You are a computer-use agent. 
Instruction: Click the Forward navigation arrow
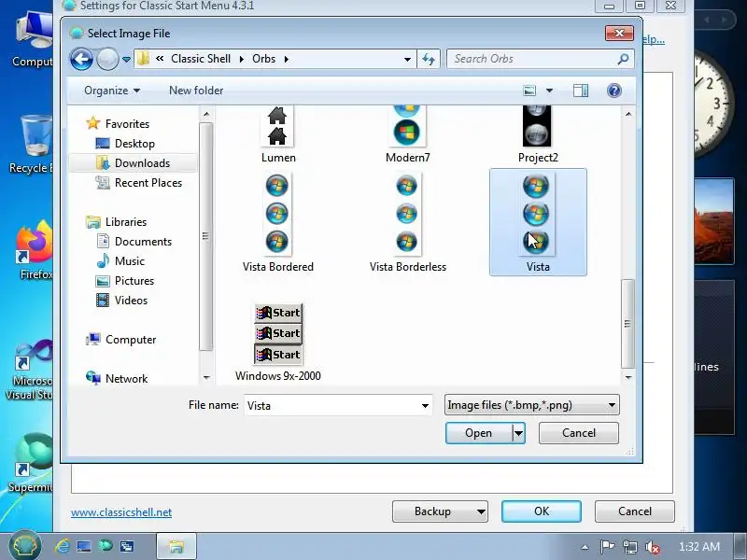pos(107,60)
